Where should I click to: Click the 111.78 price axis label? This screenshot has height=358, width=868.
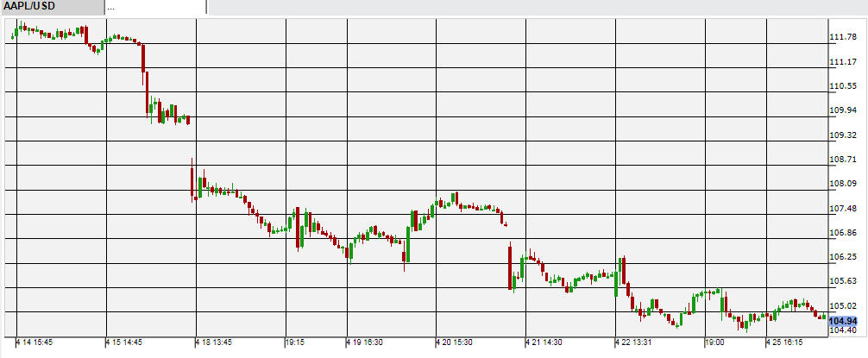tap(842, 37)
